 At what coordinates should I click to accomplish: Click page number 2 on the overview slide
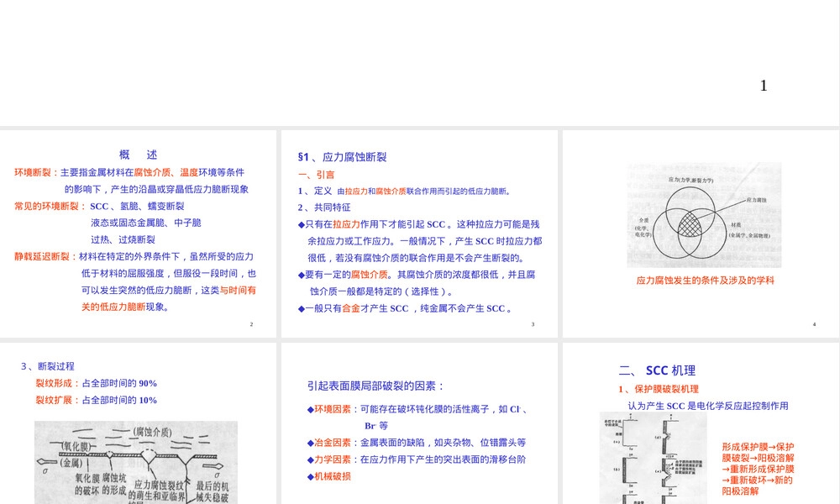pos(251,324)
